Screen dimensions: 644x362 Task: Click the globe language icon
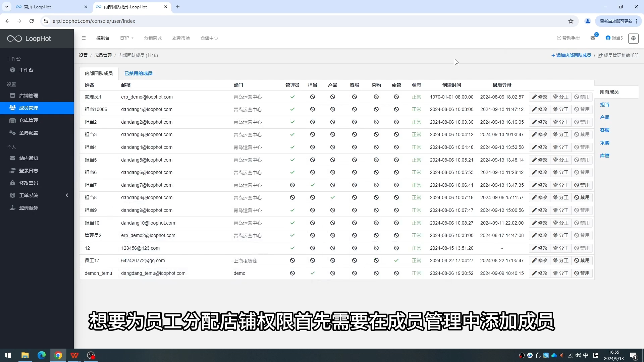[x=633, y=38]
